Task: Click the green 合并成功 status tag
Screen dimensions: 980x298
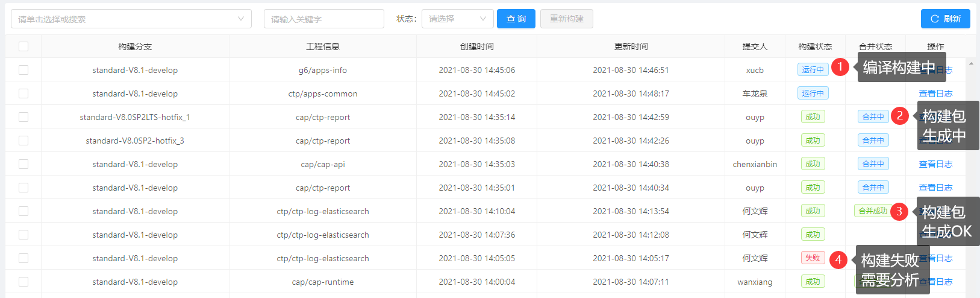Action: [872, 211]
